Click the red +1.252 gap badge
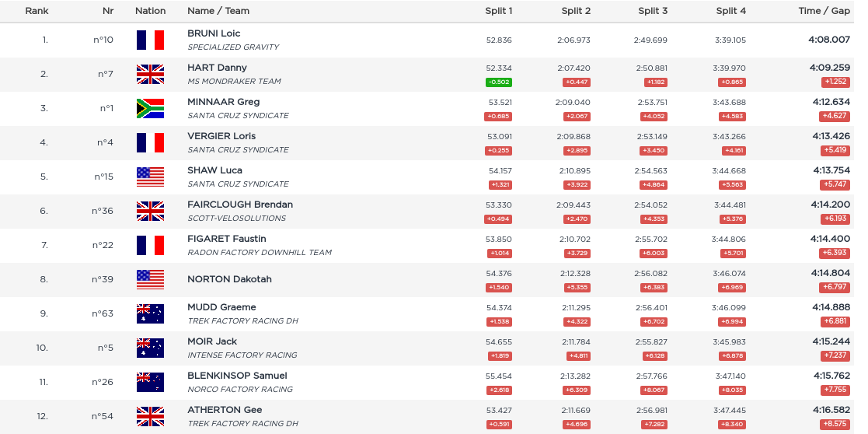868x434 pixels. (x=835, y=82)
